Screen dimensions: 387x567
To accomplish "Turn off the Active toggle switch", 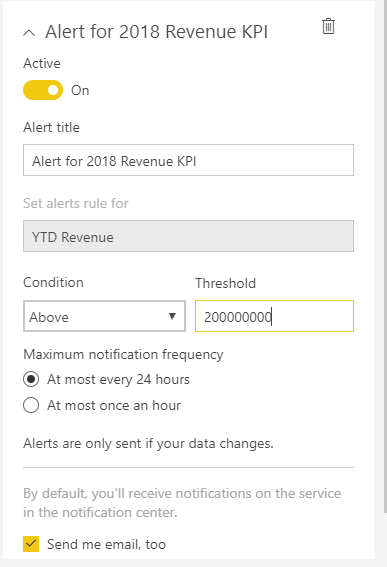I will pyautogui.click(x=43, y=90).
